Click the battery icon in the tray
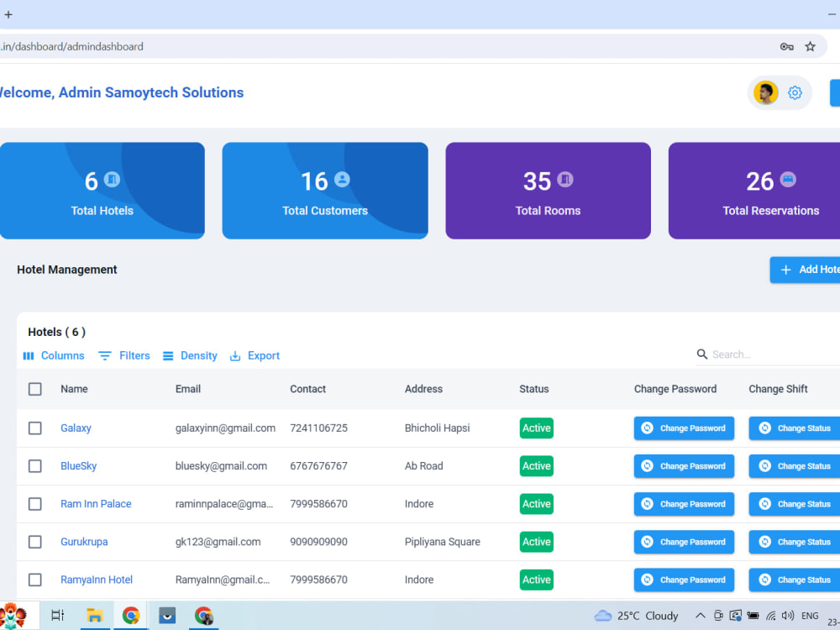 [x=753, y=616]
